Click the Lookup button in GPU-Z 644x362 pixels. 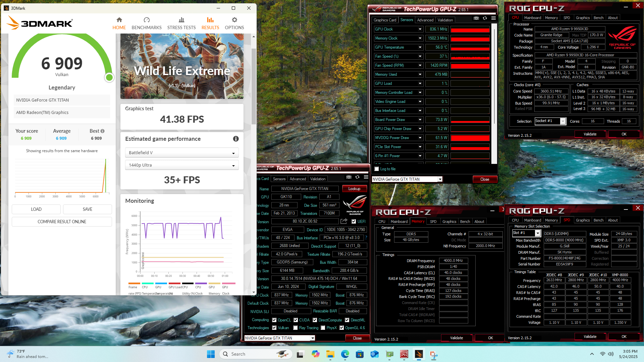354,189
